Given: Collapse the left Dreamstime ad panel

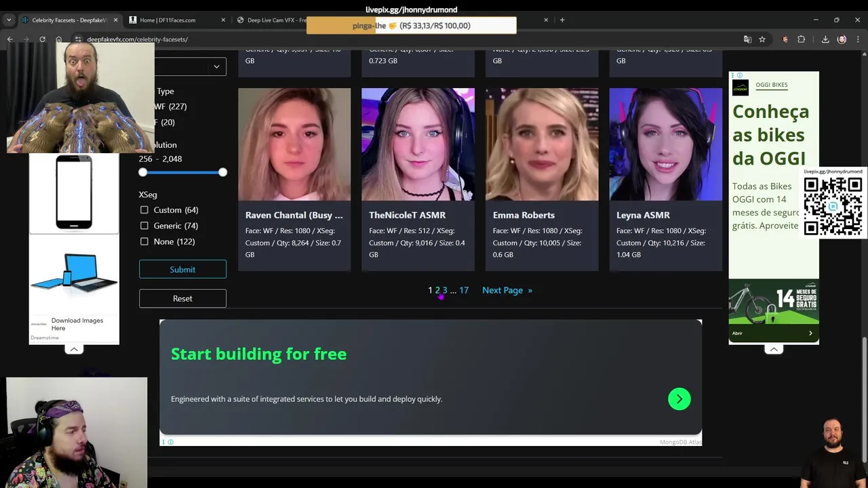Looking at the screenshot, I should coord(74,349).
